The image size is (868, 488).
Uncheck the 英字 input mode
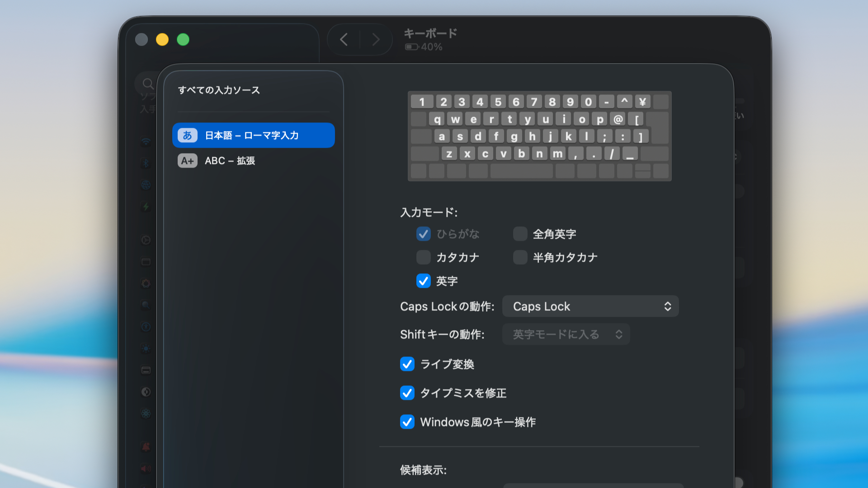pos(424,281)
